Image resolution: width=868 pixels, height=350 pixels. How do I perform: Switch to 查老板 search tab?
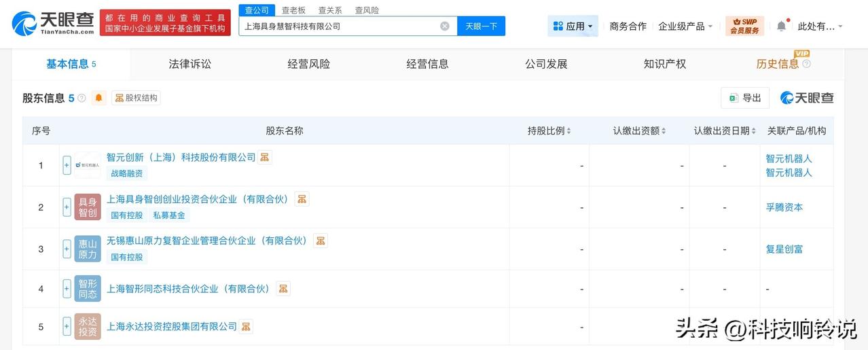[x=293, y=10]
